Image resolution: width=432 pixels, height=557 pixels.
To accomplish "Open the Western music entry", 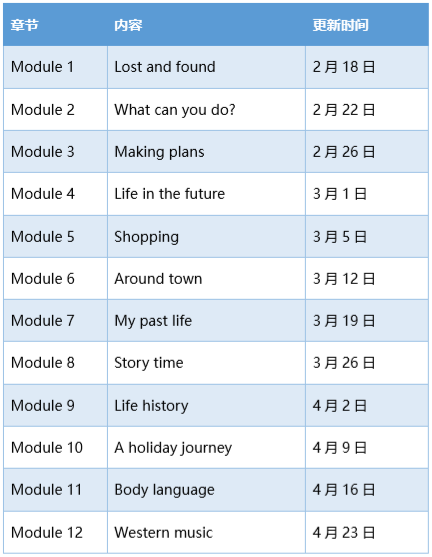I will pos(163,532).
